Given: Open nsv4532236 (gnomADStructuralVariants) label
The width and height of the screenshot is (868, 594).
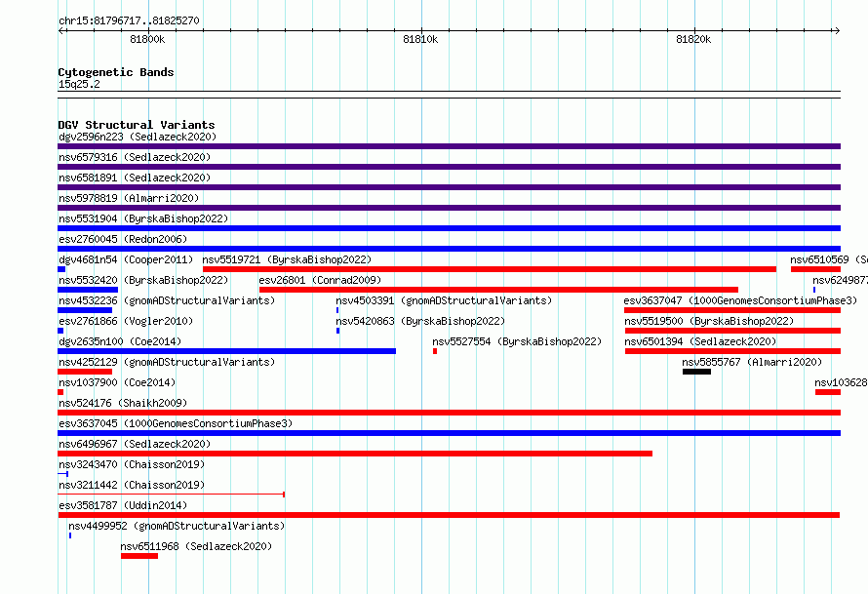Looking at the screenshot, I should 167,300.
